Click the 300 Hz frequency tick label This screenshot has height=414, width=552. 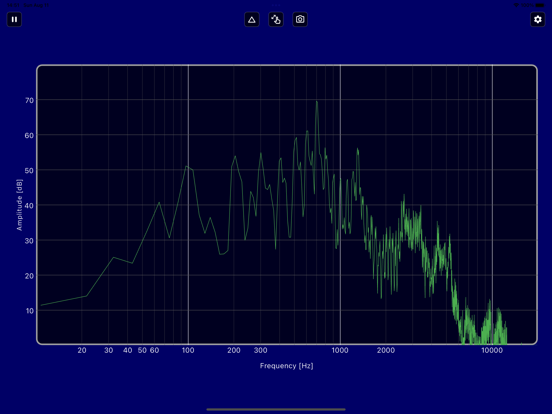(x=261, y=350)
